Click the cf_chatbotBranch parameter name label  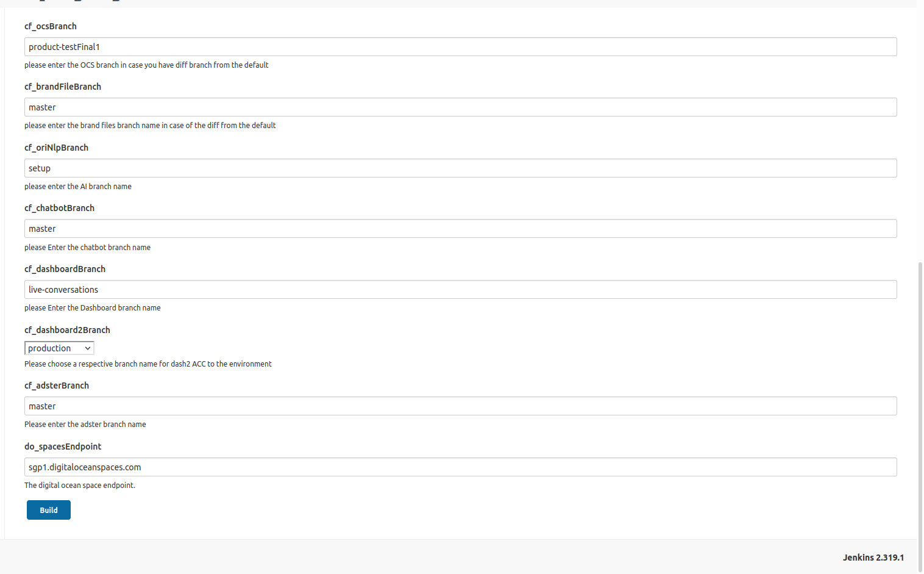pyautogui.click(x=59, y=208)
